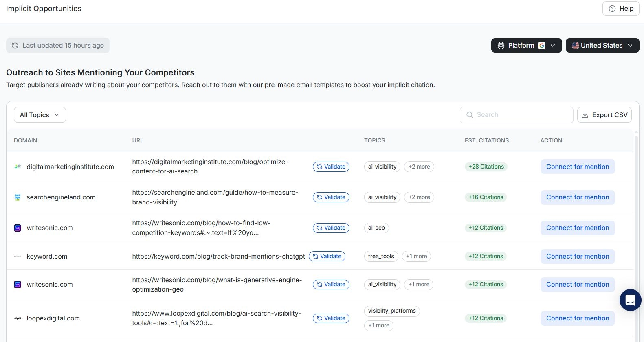644x342 pixels.
Task: Click the digitalmarketinginstitute.com favicon
Action: [x=18, y=167]
